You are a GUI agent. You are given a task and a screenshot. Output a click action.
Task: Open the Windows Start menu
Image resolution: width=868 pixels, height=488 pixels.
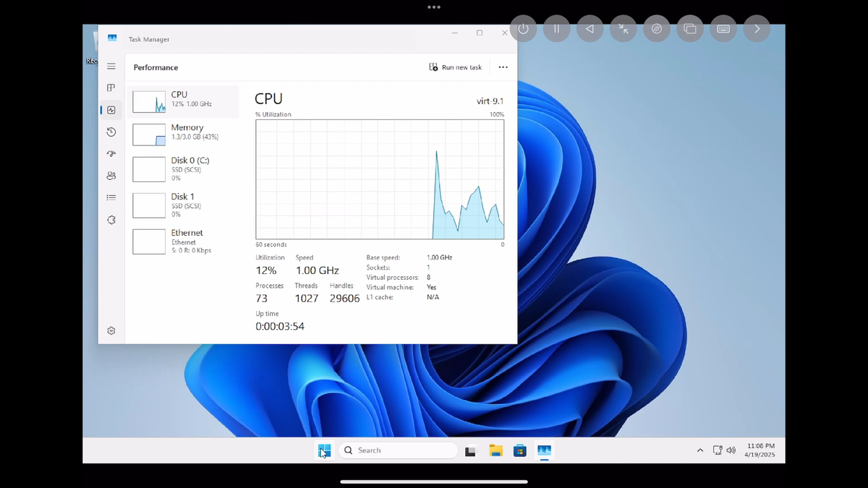point(324,450)
